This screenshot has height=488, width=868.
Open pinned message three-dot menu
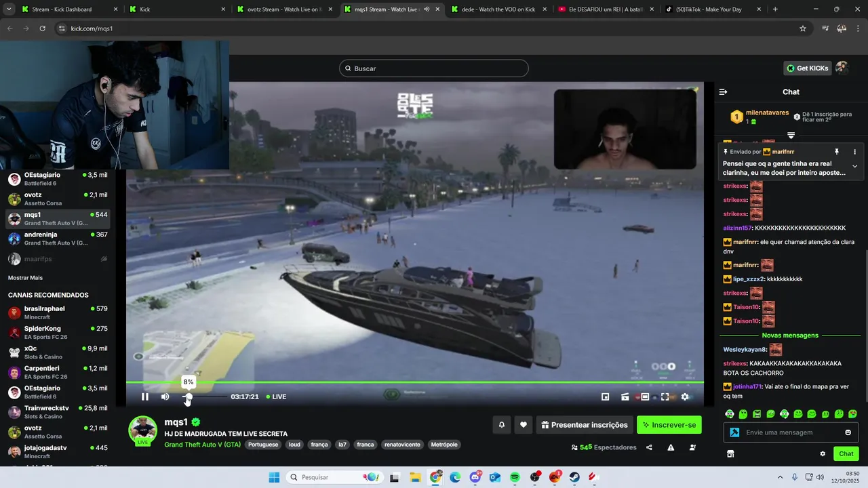[x=854, y=152]
